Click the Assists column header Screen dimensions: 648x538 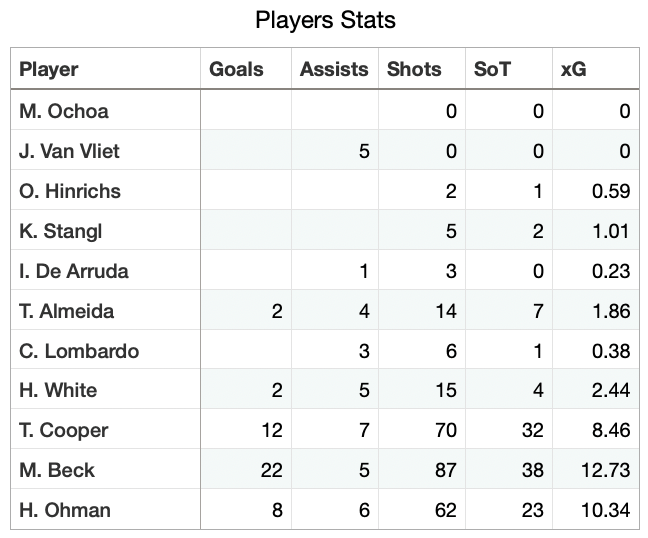pos(334,70)
